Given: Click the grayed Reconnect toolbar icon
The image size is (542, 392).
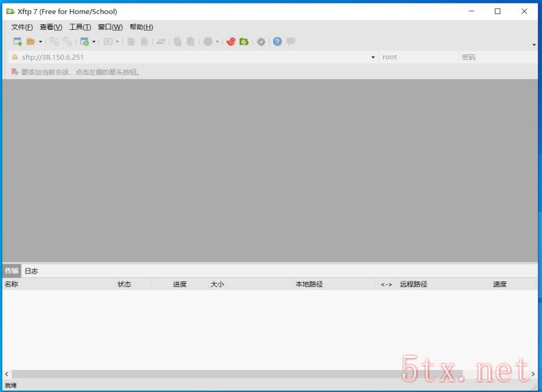Looking at the screenshot, I should click(x=54, y=42).
